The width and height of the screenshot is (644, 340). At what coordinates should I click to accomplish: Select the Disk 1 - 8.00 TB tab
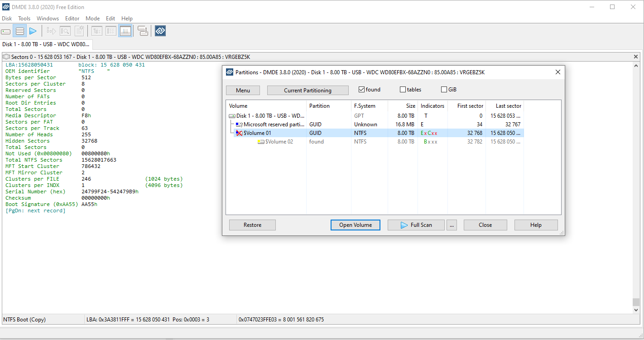coord(46,44)
